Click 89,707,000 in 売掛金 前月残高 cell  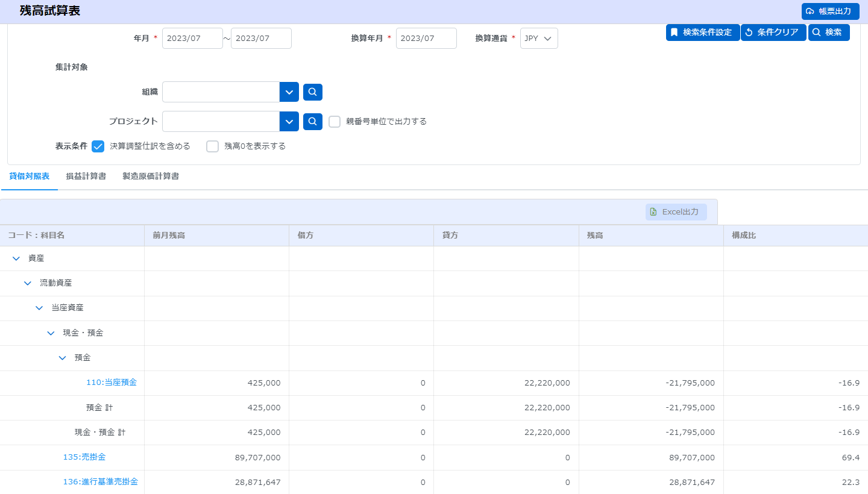pyautogui.click(x=257, y=458)
